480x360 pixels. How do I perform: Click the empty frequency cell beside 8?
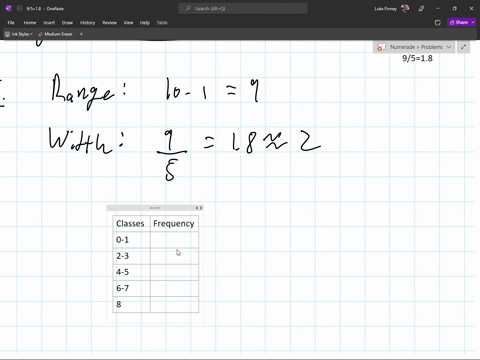[174, 304]
